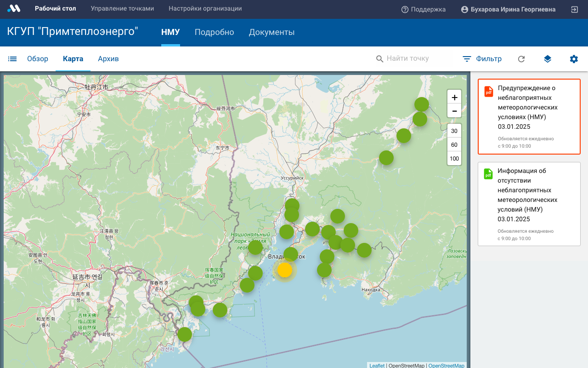Open the Leaflet attribution link
This screenshot has width=588, height=368.
click(377, 366)
